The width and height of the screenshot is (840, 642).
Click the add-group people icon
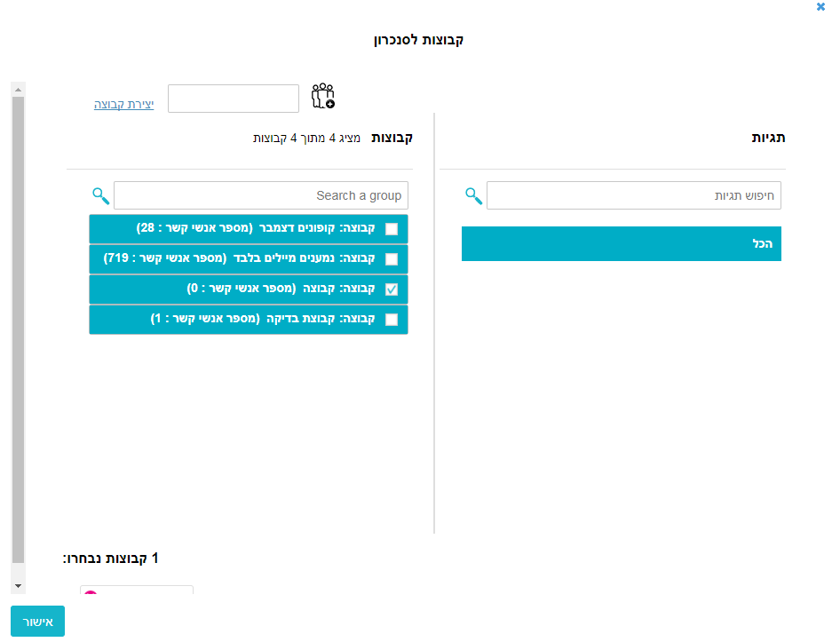click(x=323, y=96)
